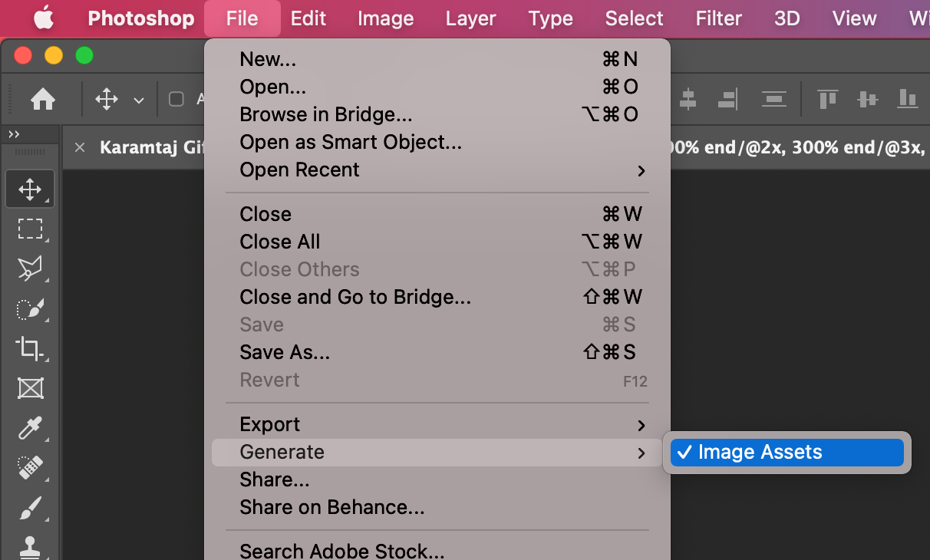This screenshot has height=560, width=930.
Task: Select Share on Behance...
Action: (x=437, y=507)
